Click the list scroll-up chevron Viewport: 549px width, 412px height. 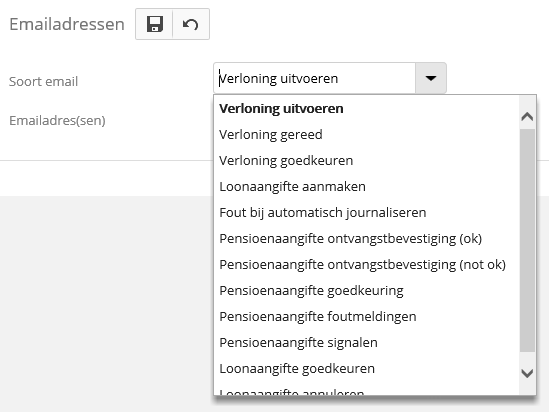(527, 116)
